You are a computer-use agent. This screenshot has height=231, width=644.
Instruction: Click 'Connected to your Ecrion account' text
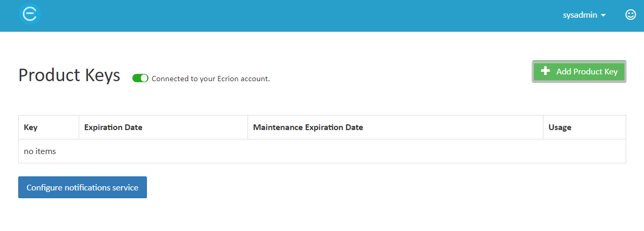[210, 79]
